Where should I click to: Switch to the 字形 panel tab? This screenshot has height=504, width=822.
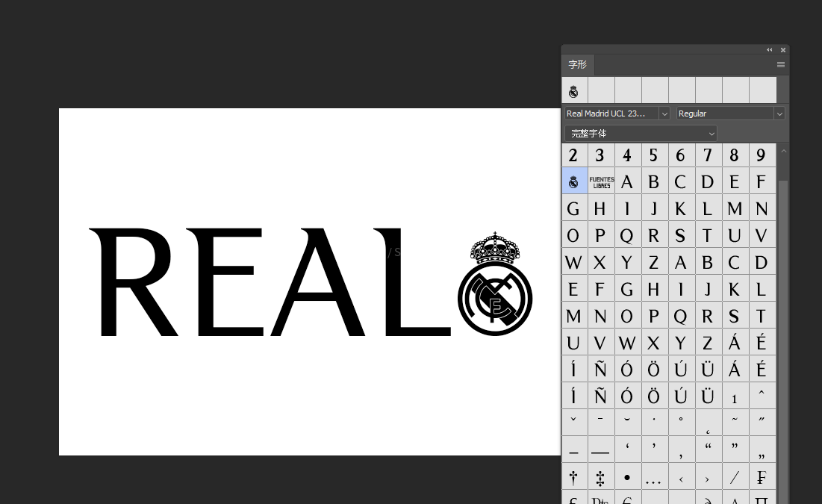(x=578, y=65)
